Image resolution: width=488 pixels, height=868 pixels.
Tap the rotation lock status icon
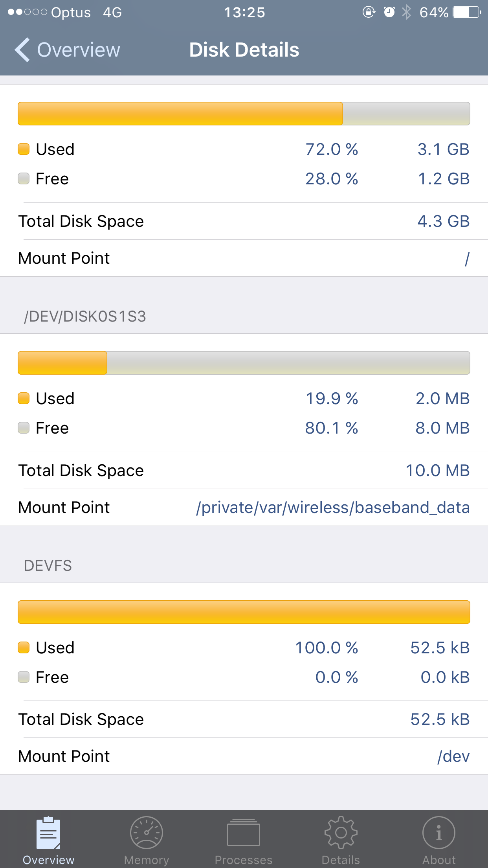(x=369, y=12)
